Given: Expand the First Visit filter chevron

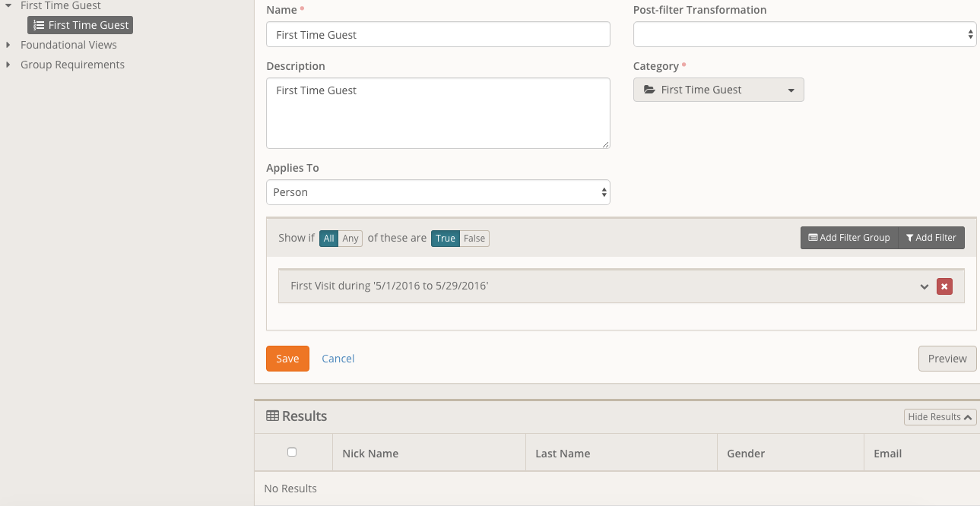Looking at the screenshot, I should 924,286.
